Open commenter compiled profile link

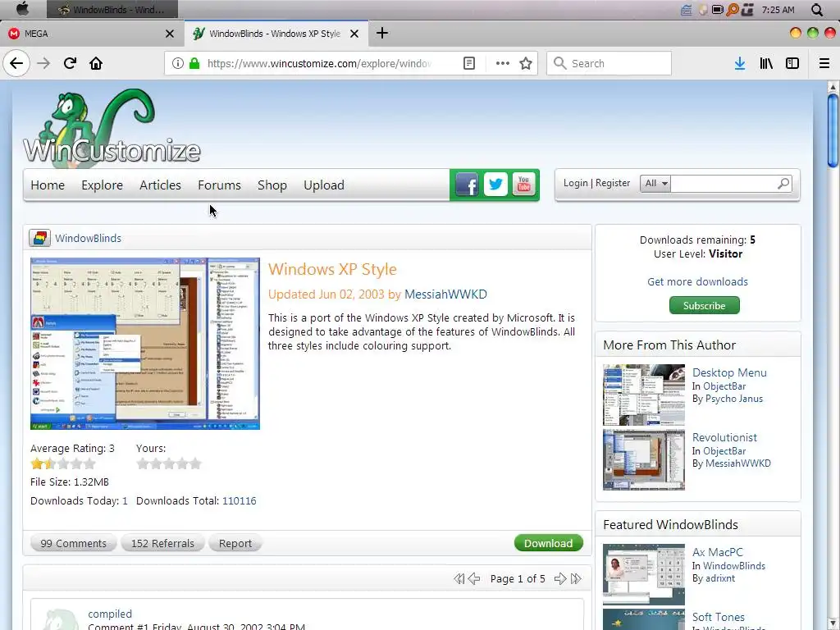(110, 614)
